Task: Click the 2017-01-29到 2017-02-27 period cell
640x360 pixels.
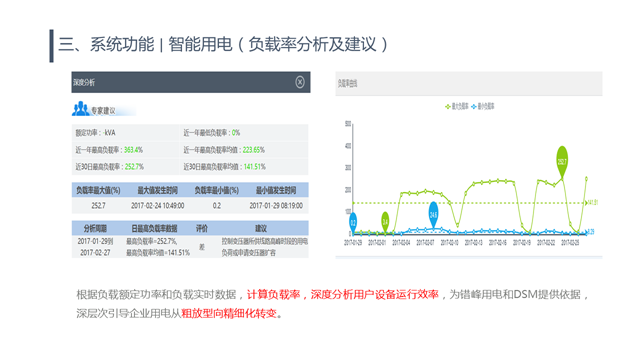Action: (x=95, y=247)
